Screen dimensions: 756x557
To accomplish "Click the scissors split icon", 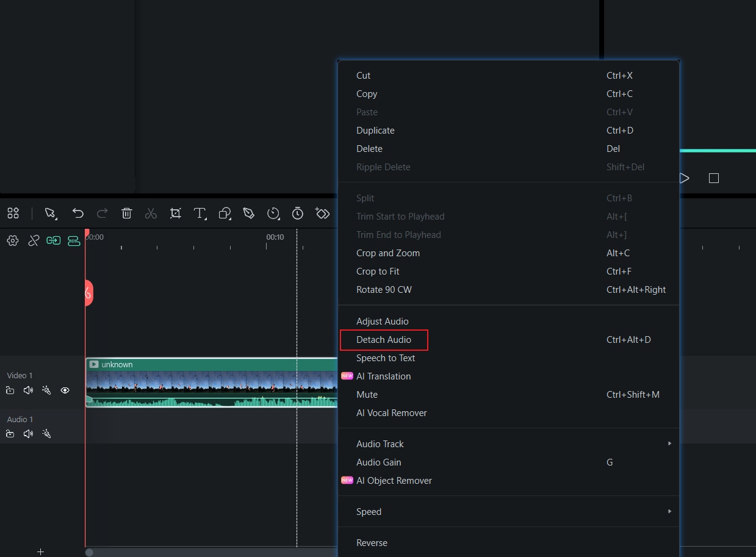I will [x=151, y=213].
